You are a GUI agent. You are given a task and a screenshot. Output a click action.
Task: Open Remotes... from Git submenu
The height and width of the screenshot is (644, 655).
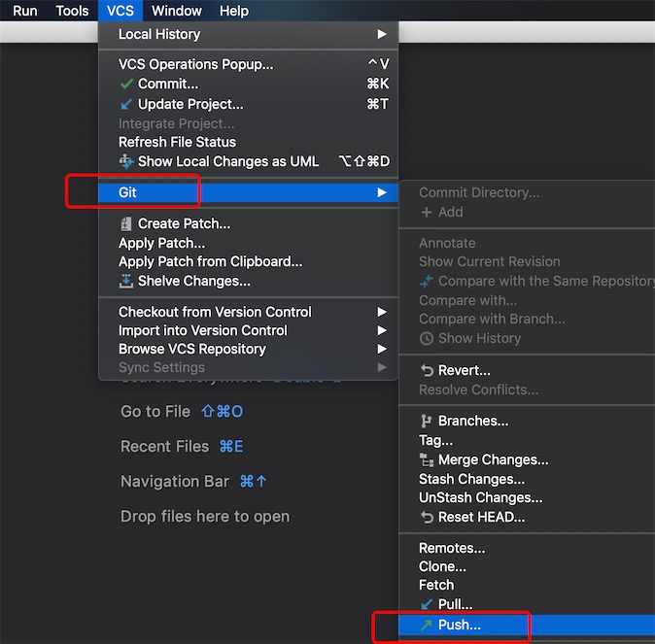tap(527, 548)
